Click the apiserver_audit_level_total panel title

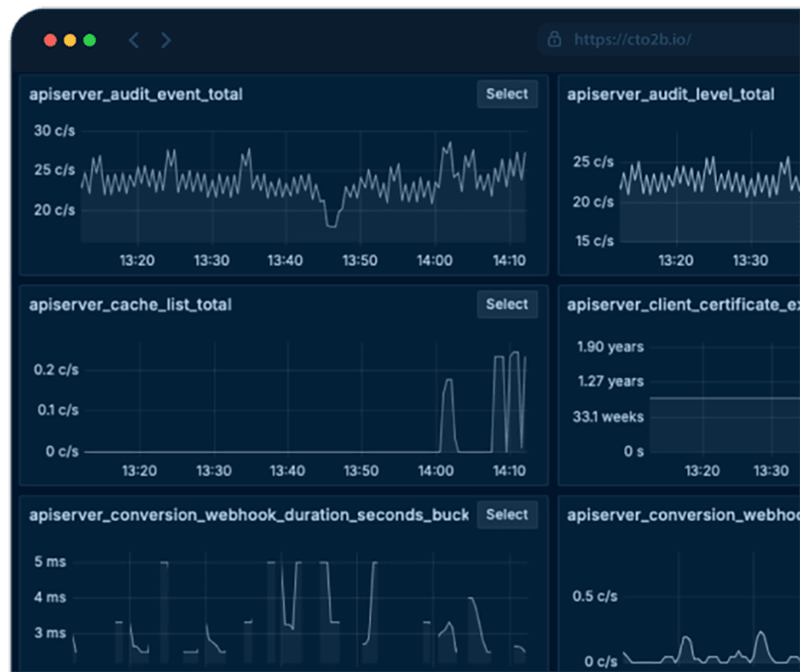670,94
